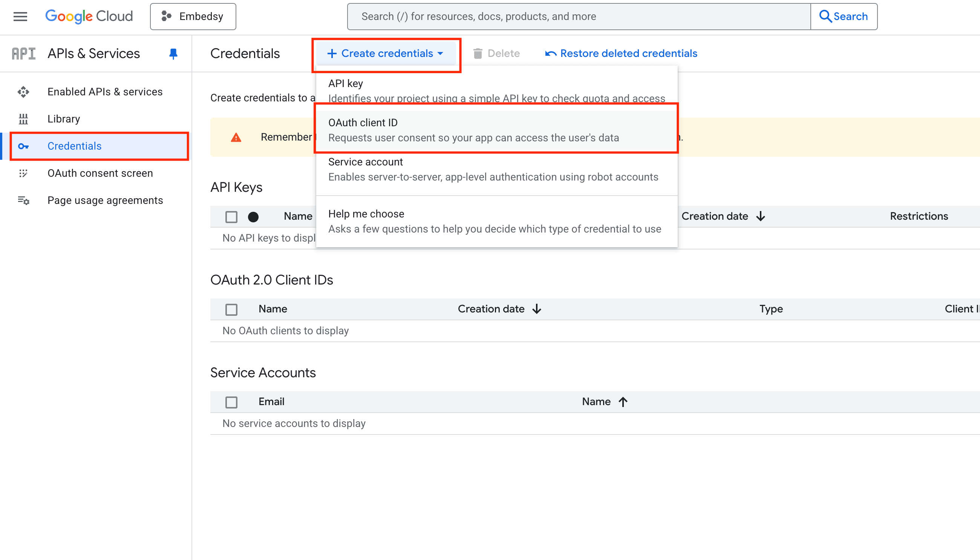Click the Enabled APIs & services icon
This screenshot has height=560, width=980.
point(23,92)
